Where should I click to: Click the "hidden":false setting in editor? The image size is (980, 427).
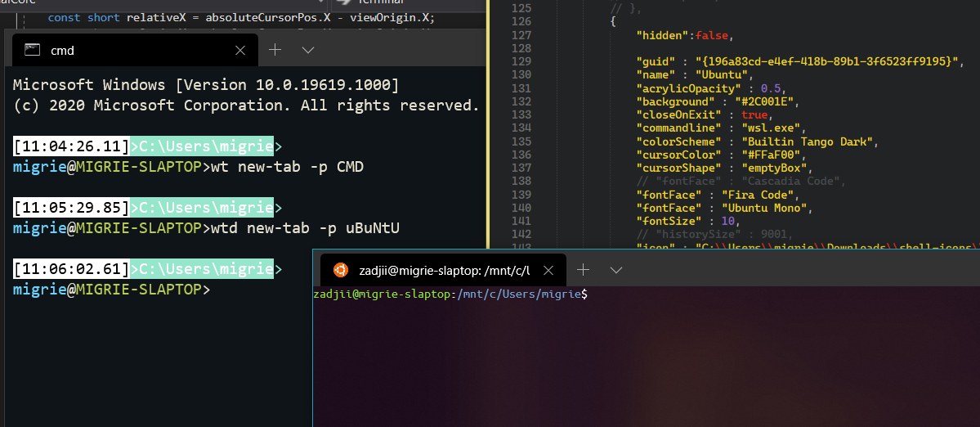pos(684,36)
